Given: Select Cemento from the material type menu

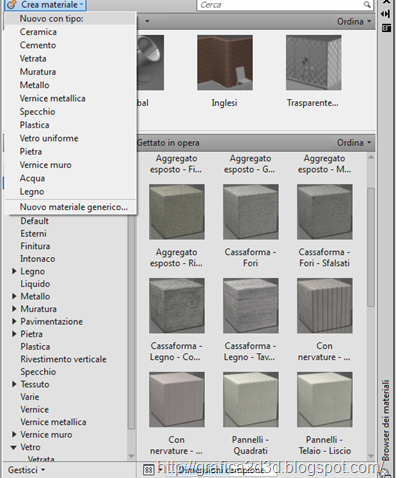Looking at the screenshot, I should click(x=38, y=45).
